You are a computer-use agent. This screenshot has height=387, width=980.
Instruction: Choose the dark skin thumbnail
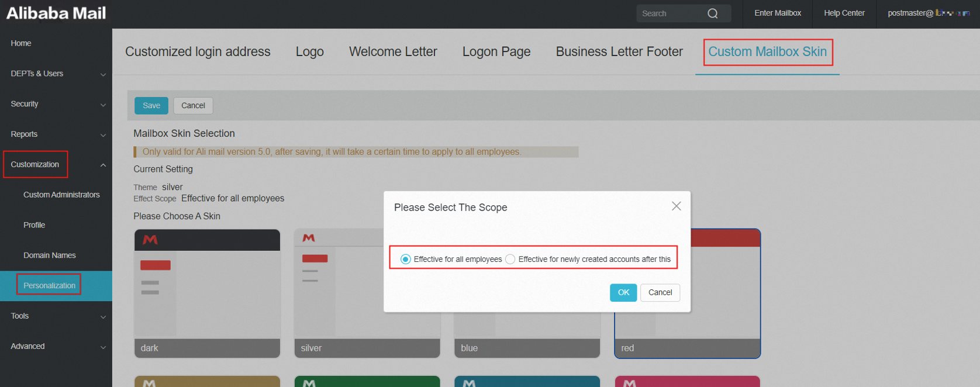point(207,293)
